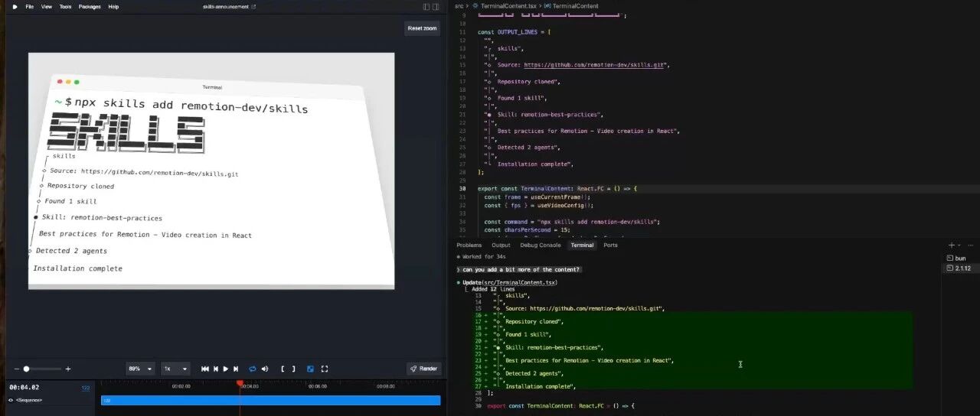Toggle the checkerboard transparency icon
The image size is (980, 416).
point(310,369)
